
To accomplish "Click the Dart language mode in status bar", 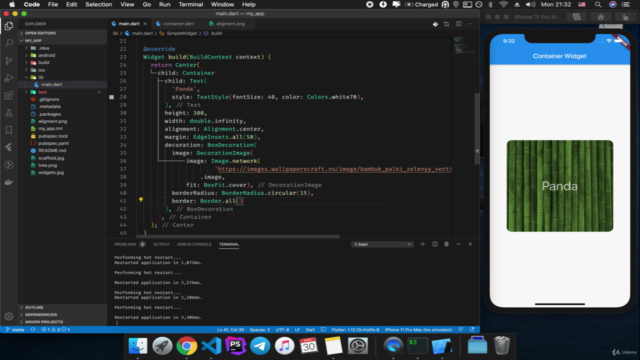I will pos(310,329).
